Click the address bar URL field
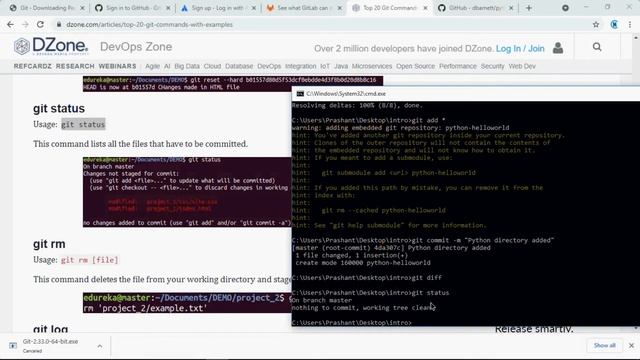The height and width of the screenshot is (360, 640). (322, 24)
